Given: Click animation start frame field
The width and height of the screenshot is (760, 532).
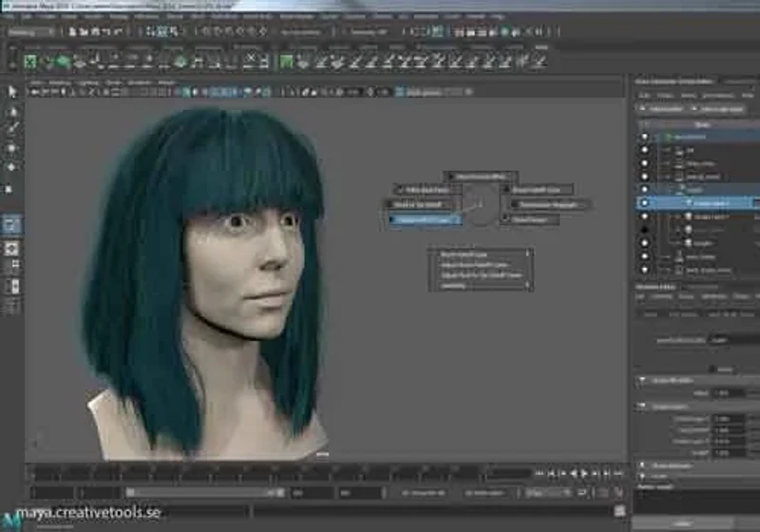Looking at the screenshot, I should 52,493.
